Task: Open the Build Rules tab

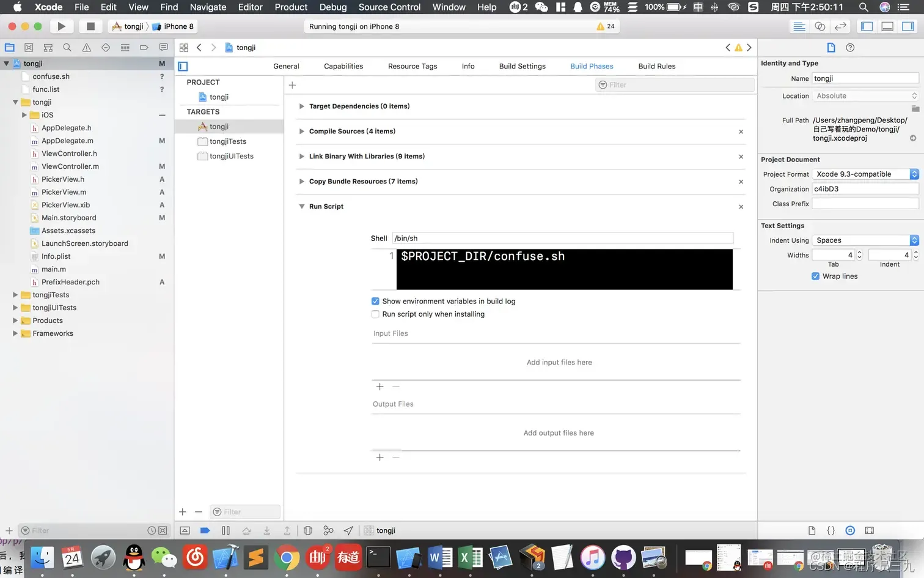Action: point(657,66)
